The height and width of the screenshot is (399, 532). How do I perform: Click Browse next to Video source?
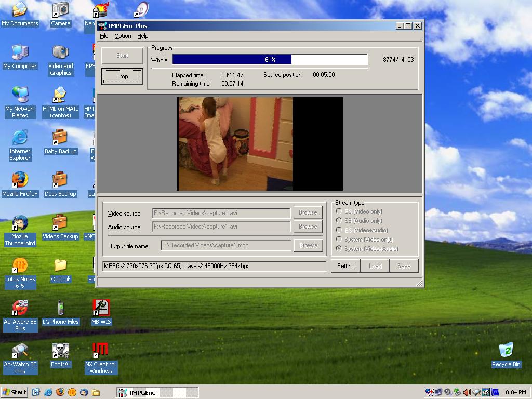[x=308, y=212]
